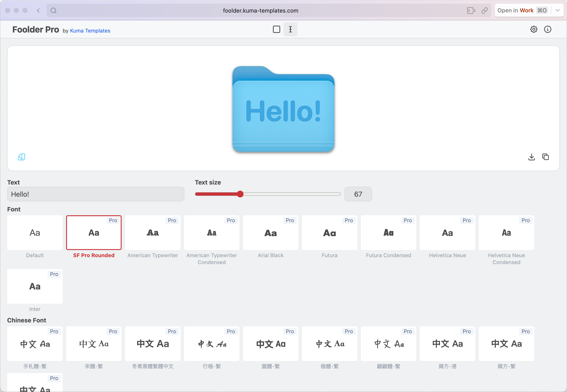Select the SF Pro Rounded font
Screen dimensions: 567x392
coord(94,233)
